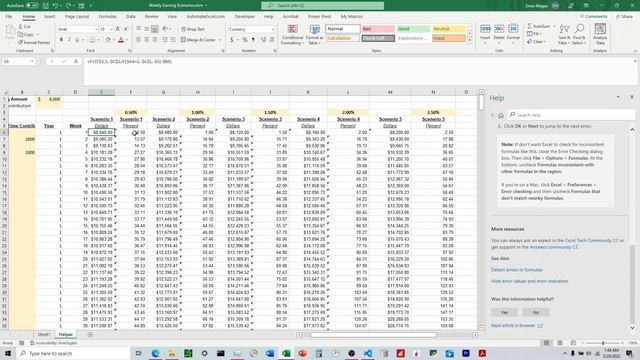640x360 pixels.
Task: Open the Font Color dropdown arrow
Action: 127,40
